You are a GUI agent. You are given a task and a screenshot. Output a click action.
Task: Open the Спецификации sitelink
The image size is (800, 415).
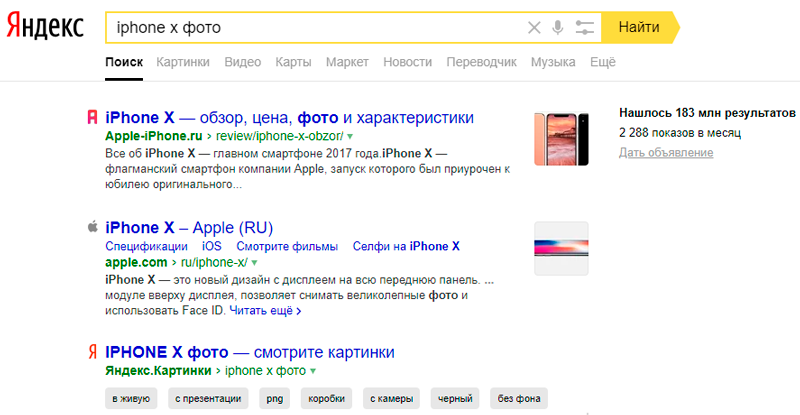(x=146, y=247)
